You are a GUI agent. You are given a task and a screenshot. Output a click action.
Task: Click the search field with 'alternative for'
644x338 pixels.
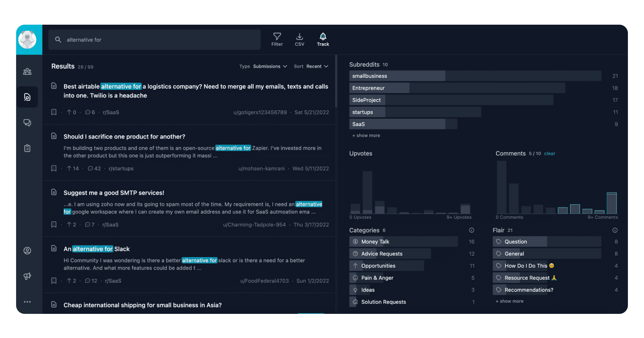pyautogui.click(x=155, y=40)
